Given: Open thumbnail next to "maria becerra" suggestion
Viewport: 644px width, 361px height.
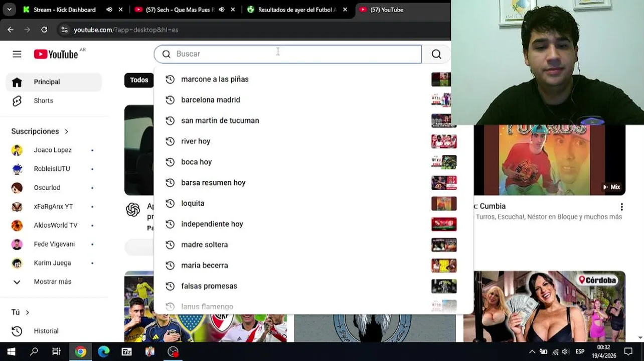Looking at the screenshot, I should (x=444, y=265).
